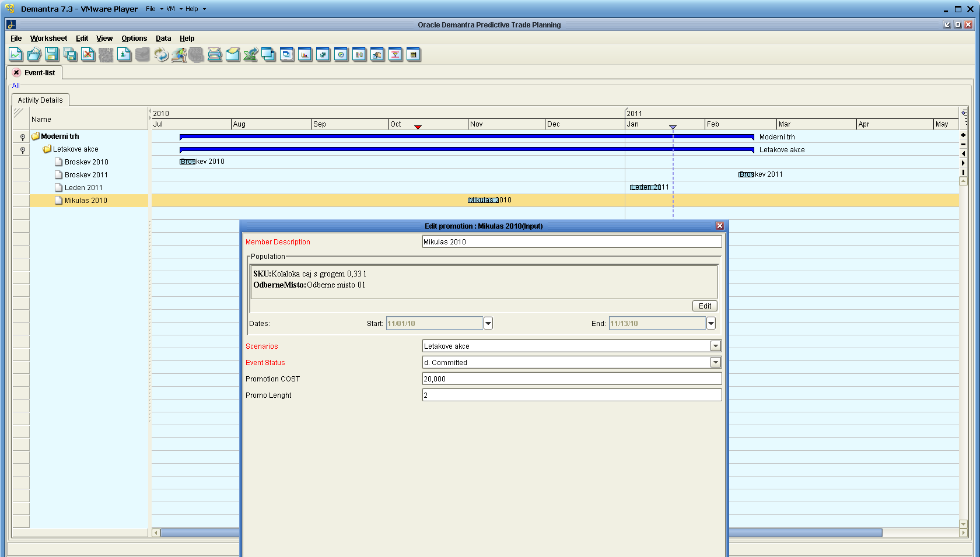Select the Activity Details tab
The height and width of the screenshot is (557, 980).
pyautogui.click(x=40, y=100)
